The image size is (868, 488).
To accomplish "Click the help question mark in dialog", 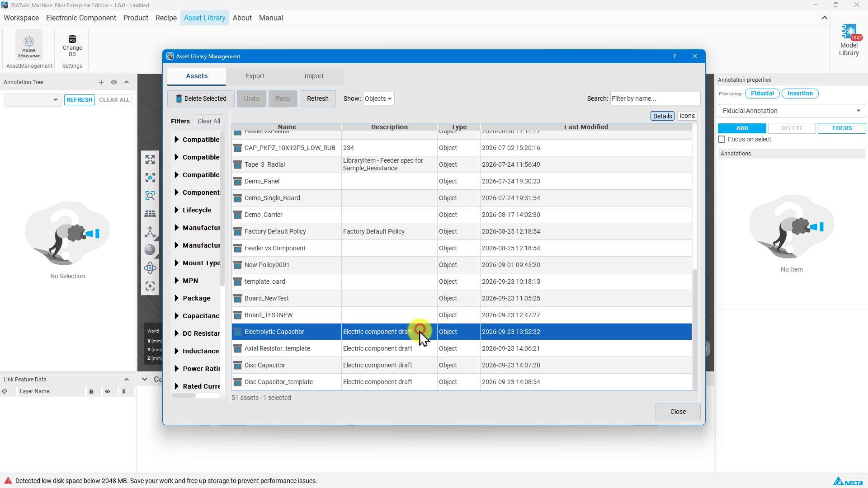I will [675, 56].
